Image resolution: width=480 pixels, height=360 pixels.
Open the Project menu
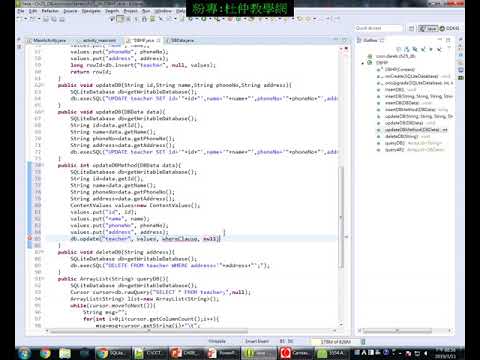131,11
